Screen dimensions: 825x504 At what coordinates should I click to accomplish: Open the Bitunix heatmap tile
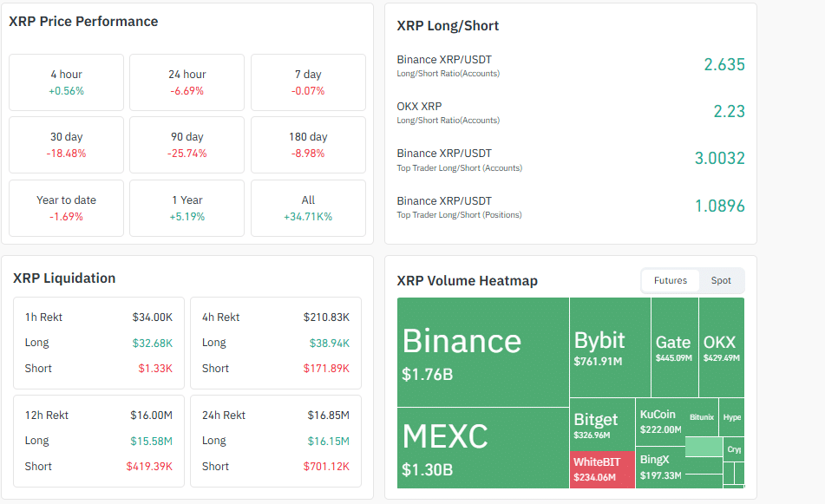701,416
